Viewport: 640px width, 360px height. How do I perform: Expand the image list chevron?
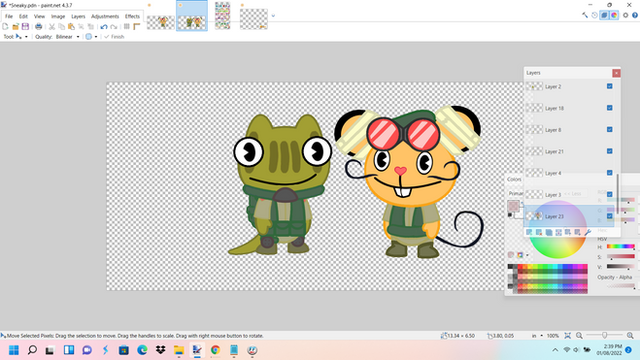tap(273, 16)
